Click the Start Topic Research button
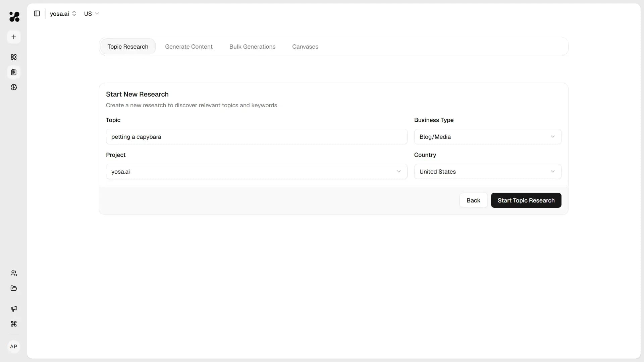Image resolution: width=644 pixels, height=362 pixels. [526, 200]
